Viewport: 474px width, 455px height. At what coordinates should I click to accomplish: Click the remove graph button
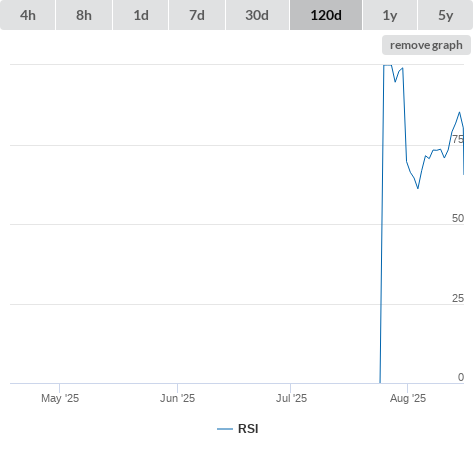coord(426,45)
